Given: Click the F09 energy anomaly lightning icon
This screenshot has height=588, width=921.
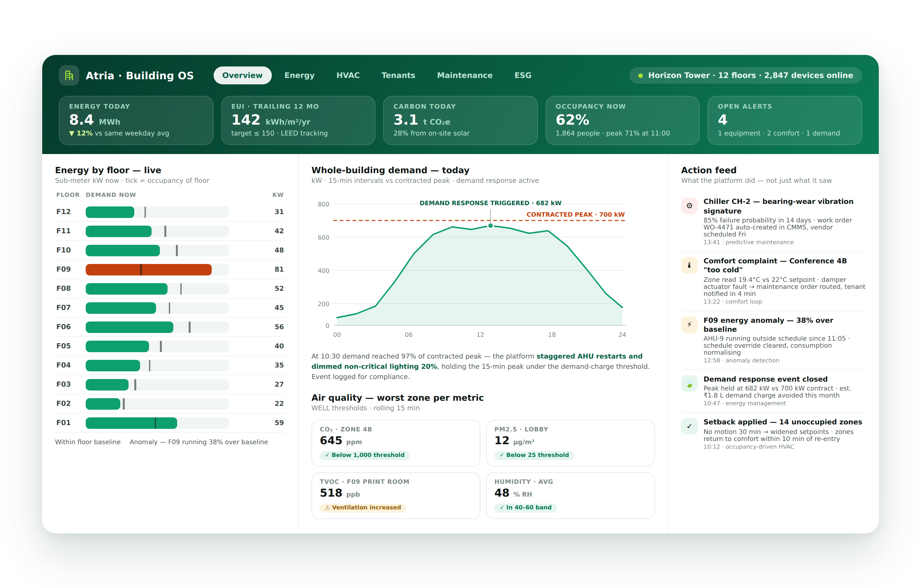Looking at the screenshot, I should coord(689,325).
